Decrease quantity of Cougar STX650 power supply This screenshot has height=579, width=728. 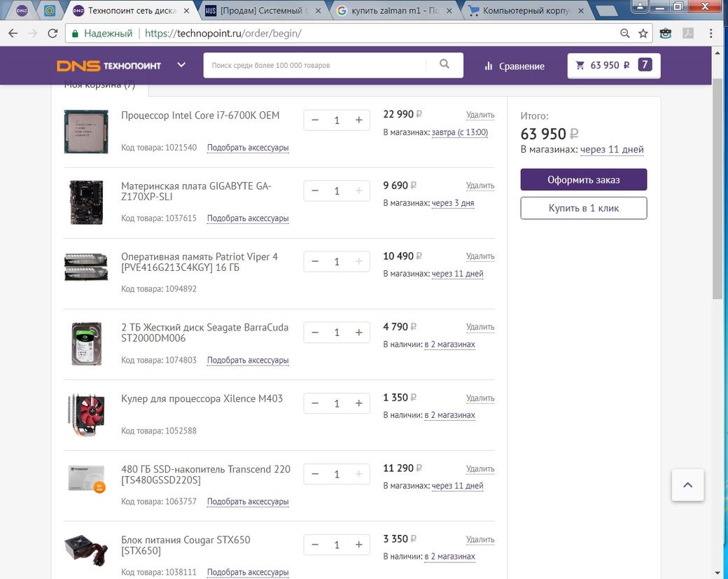(315, 545)
